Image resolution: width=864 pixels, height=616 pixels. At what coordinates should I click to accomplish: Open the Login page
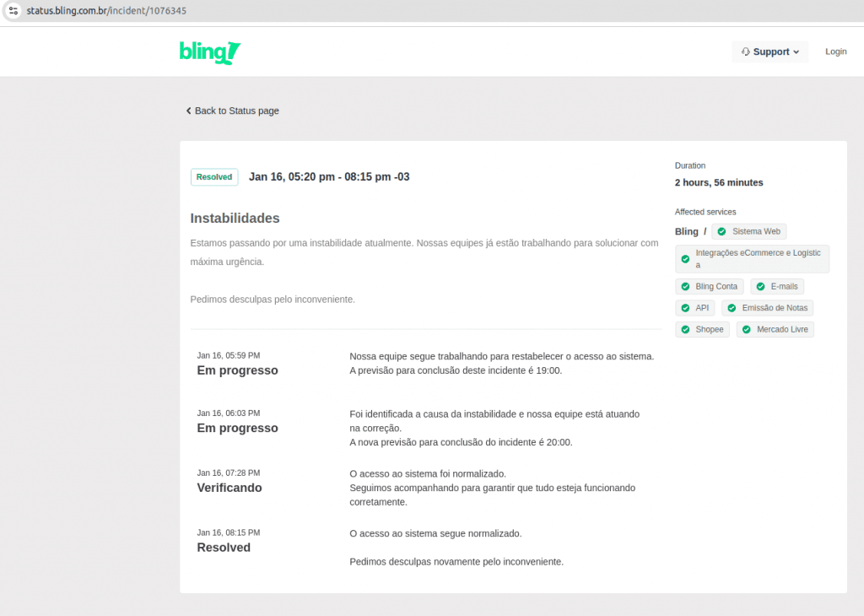835,52
